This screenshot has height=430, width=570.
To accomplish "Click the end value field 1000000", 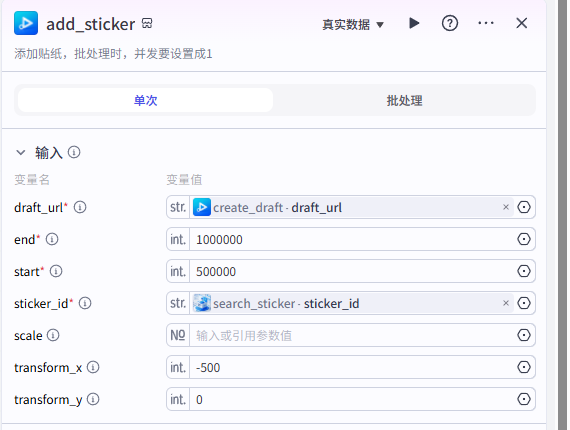I will 352,239.
